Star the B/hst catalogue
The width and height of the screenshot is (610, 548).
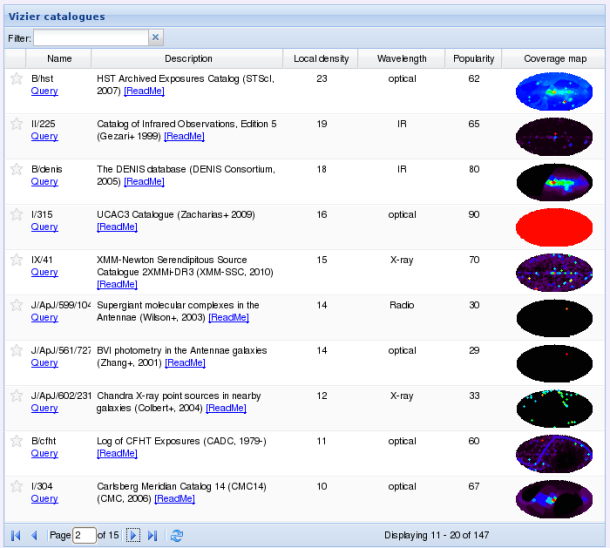point(16,79)
